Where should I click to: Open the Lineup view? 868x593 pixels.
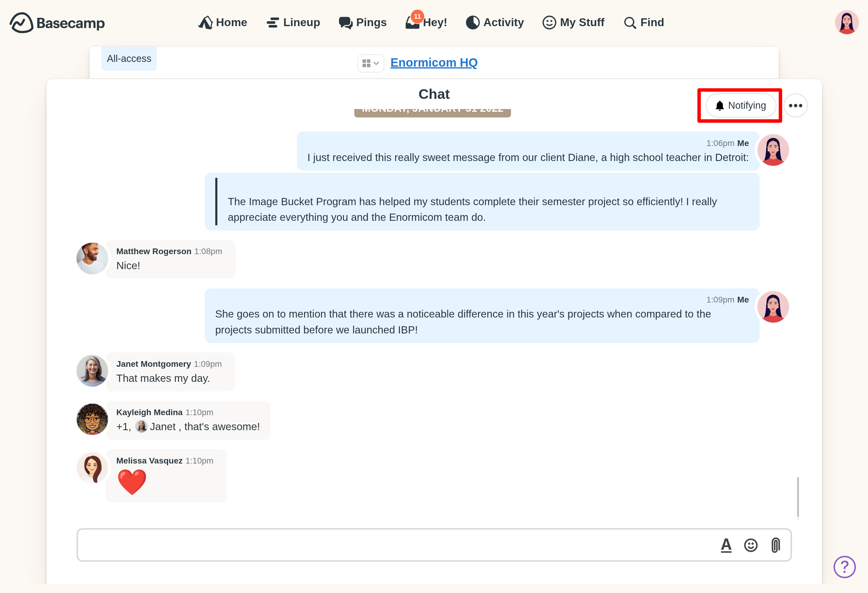pyautogui.click(x=293, y=23)
